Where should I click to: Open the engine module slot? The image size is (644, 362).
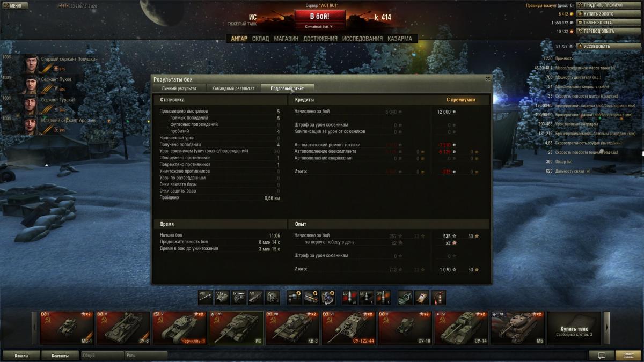239,297
